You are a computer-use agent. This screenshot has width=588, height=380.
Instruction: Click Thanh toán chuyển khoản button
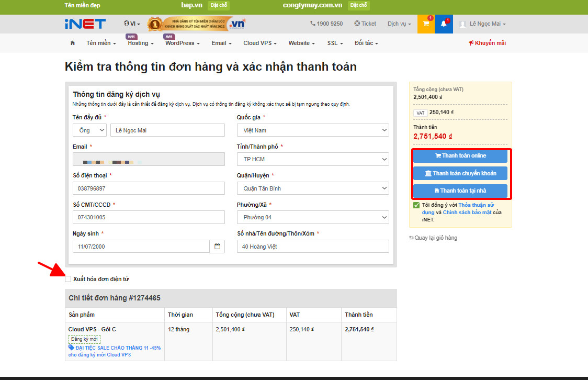(460, 173)
